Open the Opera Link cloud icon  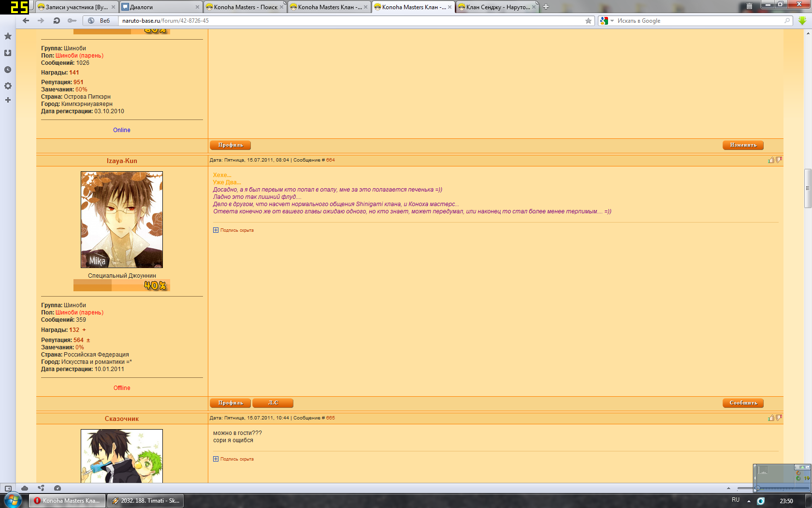25,488
